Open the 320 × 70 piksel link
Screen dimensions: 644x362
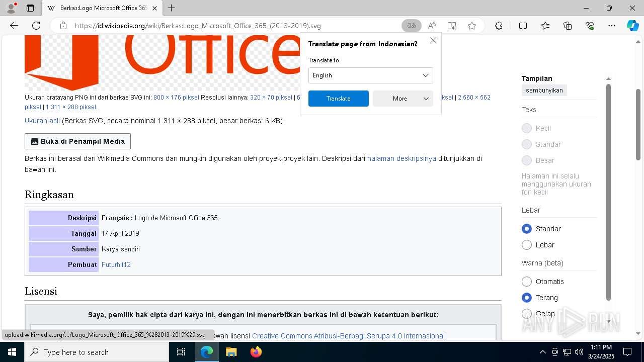pyautogui.click(x=271, y=98)
